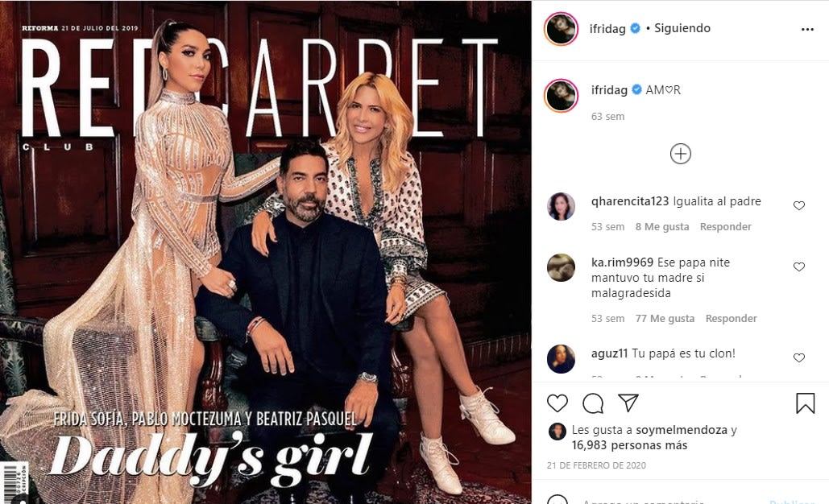The image size is (829, 504).
Task: Like aguz11's comment heart
Action: point(799,357)
